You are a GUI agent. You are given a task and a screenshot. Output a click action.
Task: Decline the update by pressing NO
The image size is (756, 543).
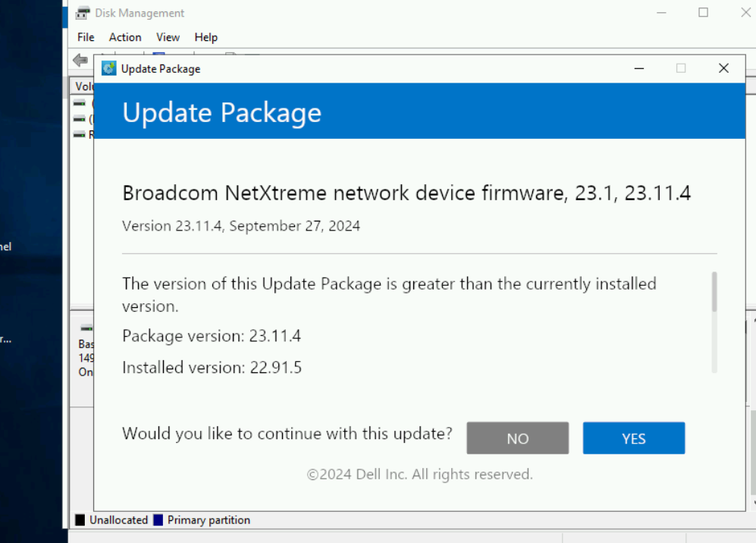[517, 438]
